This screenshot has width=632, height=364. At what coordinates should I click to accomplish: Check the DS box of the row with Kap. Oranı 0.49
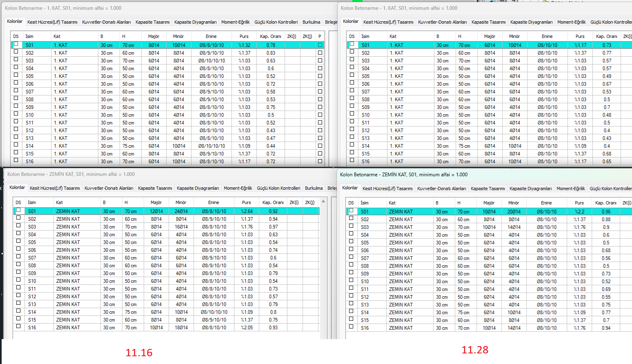tap(352, 75)
